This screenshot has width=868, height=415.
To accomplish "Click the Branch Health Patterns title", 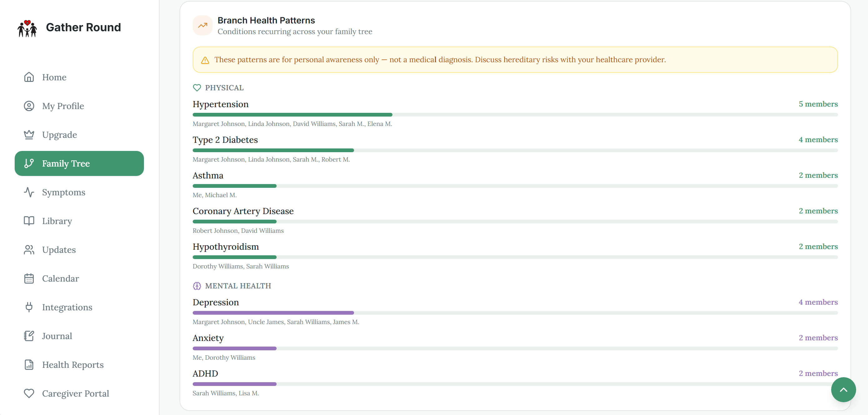I will pos(266,20).
